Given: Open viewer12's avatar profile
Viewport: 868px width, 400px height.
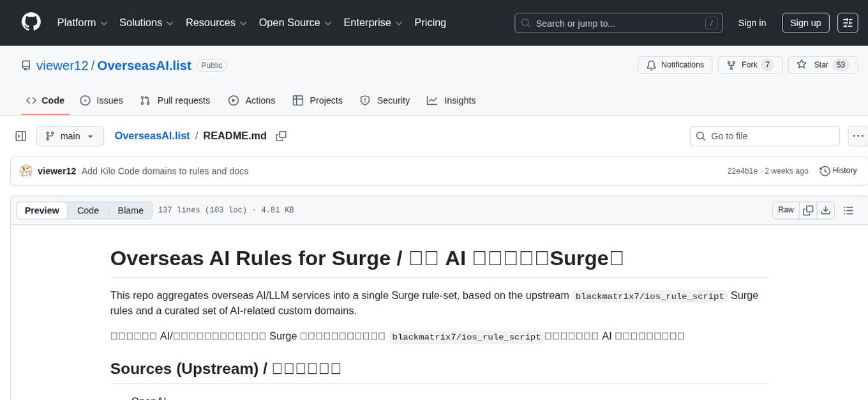Looking at the screenshot, I should point(26,171).
